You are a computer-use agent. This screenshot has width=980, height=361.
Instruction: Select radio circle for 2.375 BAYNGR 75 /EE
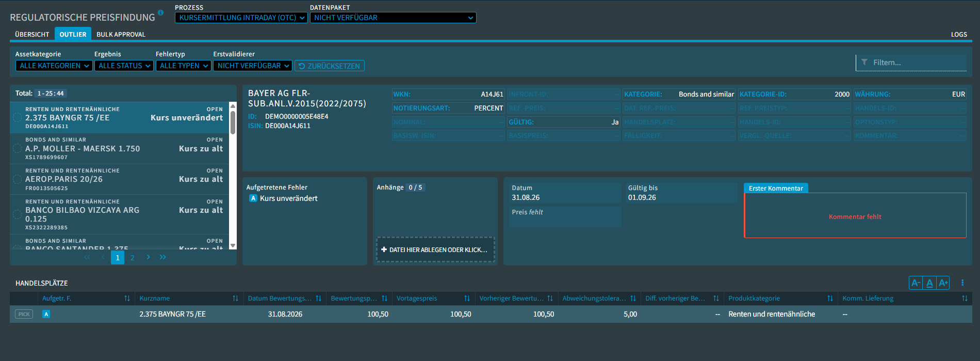pos(17,118)
